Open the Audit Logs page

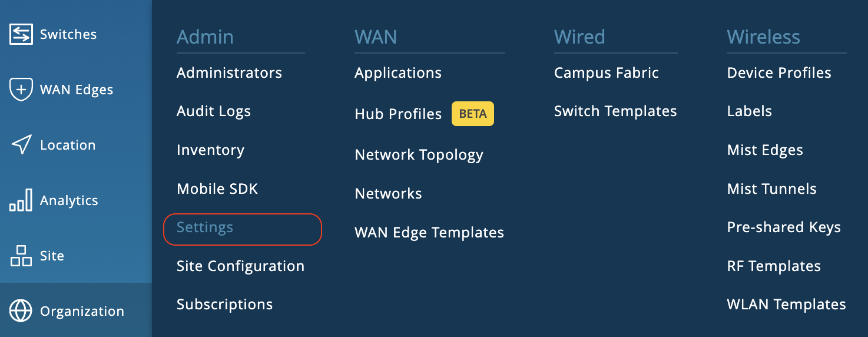(x=213, y=111)
